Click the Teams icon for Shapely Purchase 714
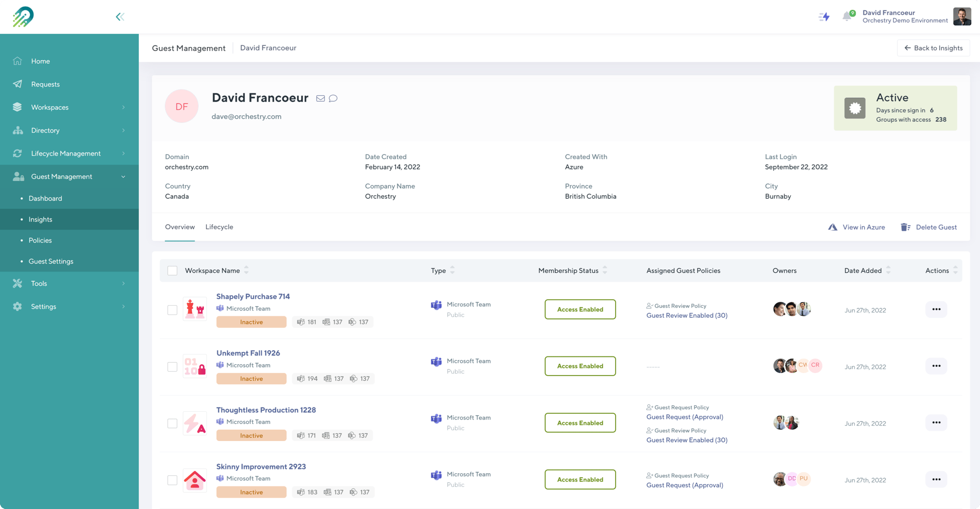This screenshot has width=980, height=509. 221,309
